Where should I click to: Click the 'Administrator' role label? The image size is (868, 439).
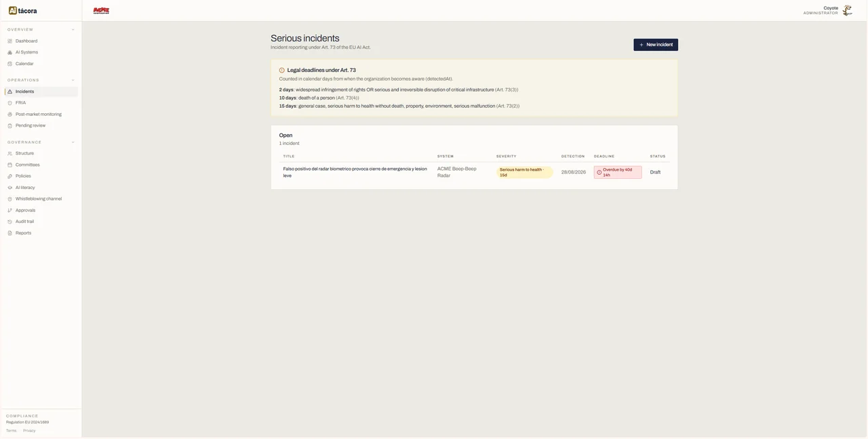pyautogui.click(x=821, y=14)
